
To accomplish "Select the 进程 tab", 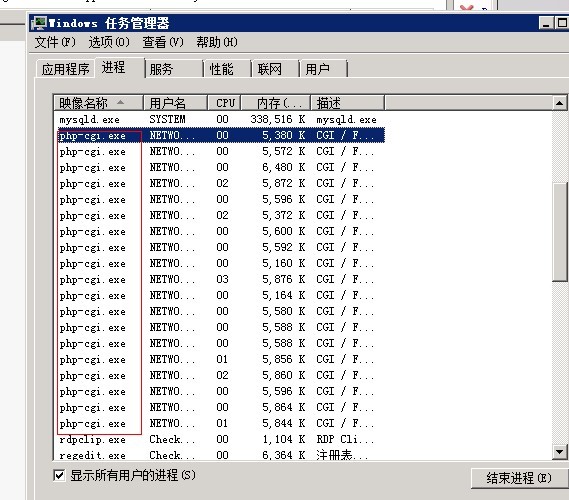I will pos(119,67).
